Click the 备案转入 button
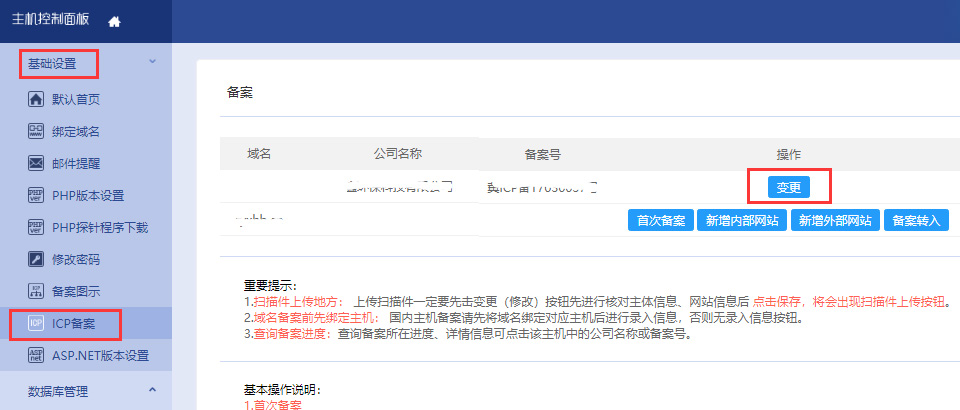This screenshot has width=960, height=410. [x=916, y=221]
